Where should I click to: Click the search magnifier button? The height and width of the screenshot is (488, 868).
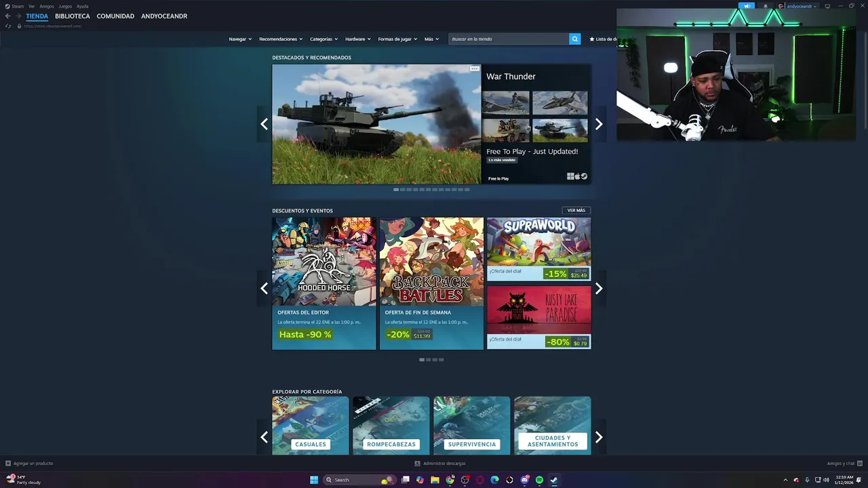click(575, 39)
